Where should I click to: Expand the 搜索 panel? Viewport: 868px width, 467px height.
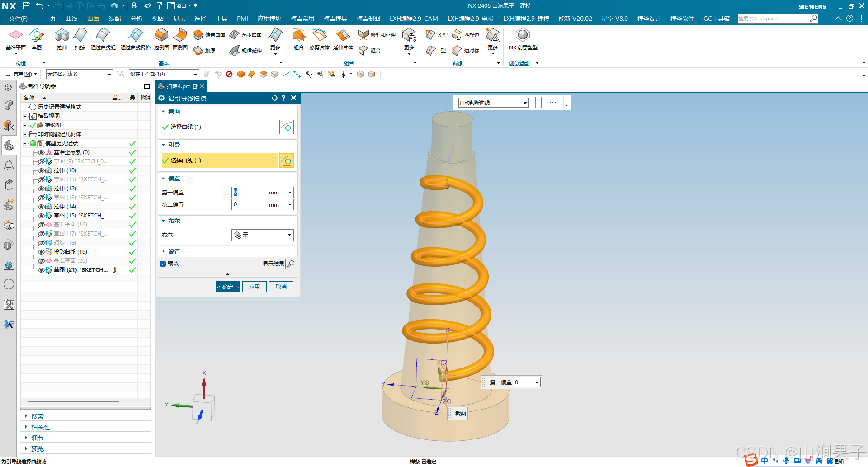[37, 416]
